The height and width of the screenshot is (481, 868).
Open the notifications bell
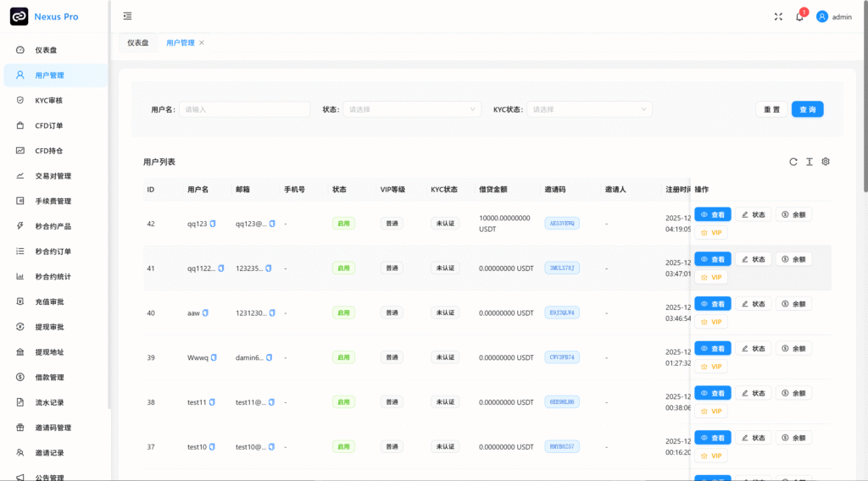pyautogui.click(x=799, y=16)
